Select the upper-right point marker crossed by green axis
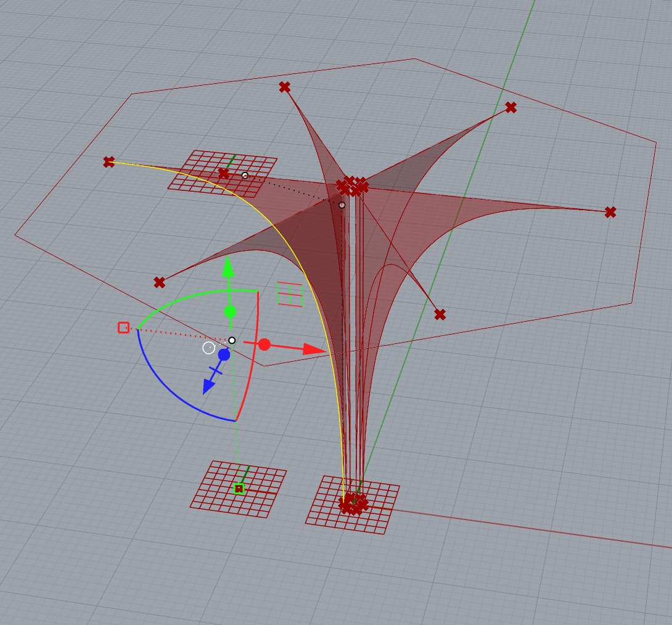The height and width of the screenshot is (625, 672). point(510,107)
